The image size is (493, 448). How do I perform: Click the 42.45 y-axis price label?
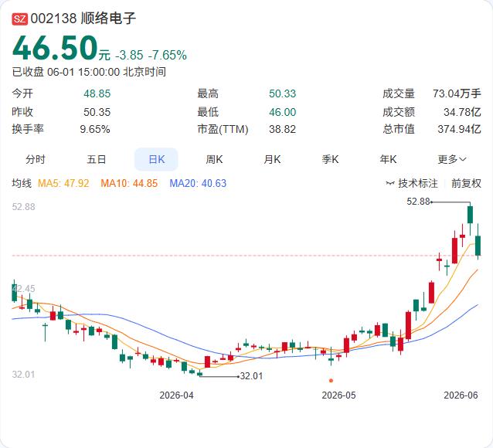click(24, 289)
